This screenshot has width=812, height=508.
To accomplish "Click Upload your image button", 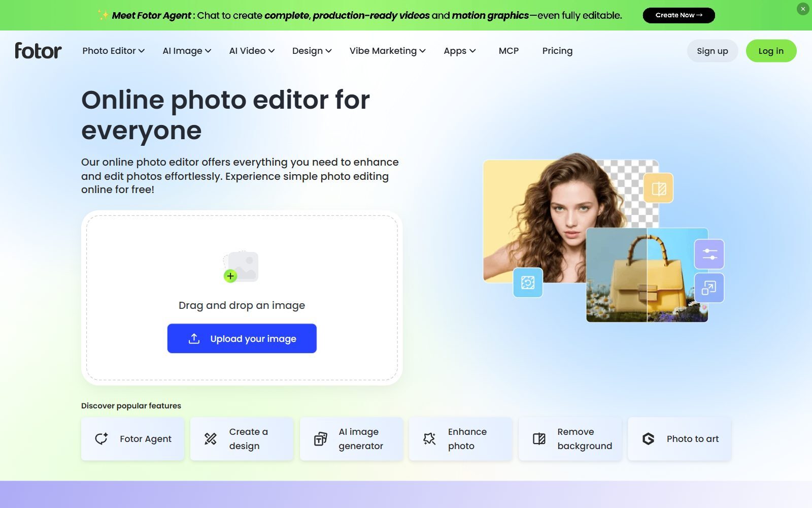I will pos(242,338).
